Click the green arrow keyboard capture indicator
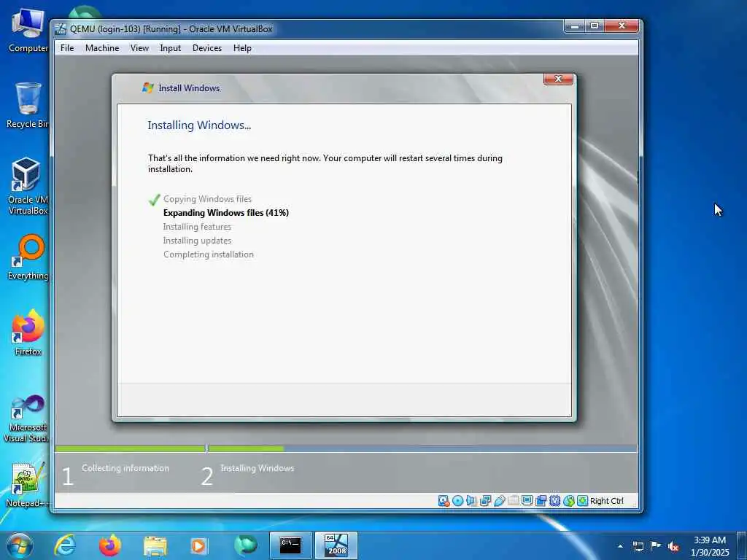 [x=582, y=500]
